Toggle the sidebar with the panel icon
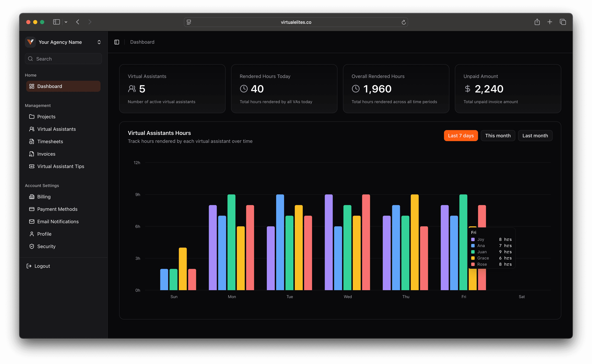This screenshot has width=592, height=364. click(x=117, y=42)
